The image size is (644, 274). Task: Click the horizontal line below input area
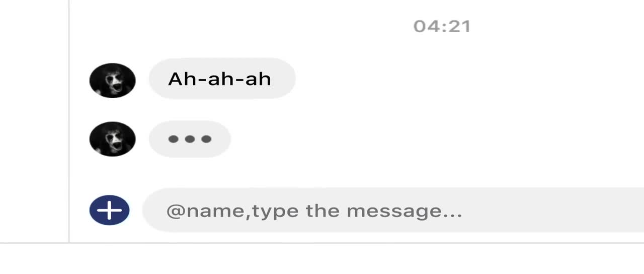coord(322,243)
